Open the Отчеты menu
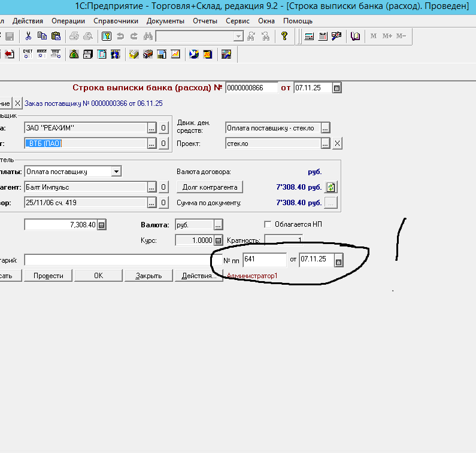 coord(205,21)
